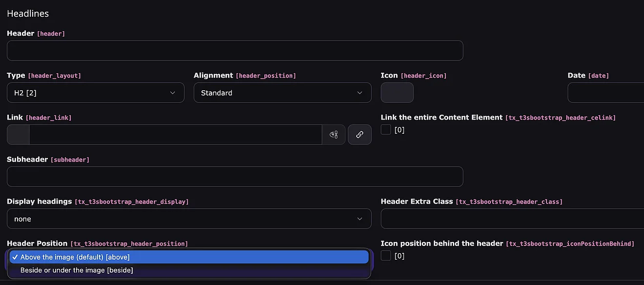The image size is (644, 285).
Task: Click the Display headings chevron arrow
Action: pyautogui.click(x=360, y=219)
